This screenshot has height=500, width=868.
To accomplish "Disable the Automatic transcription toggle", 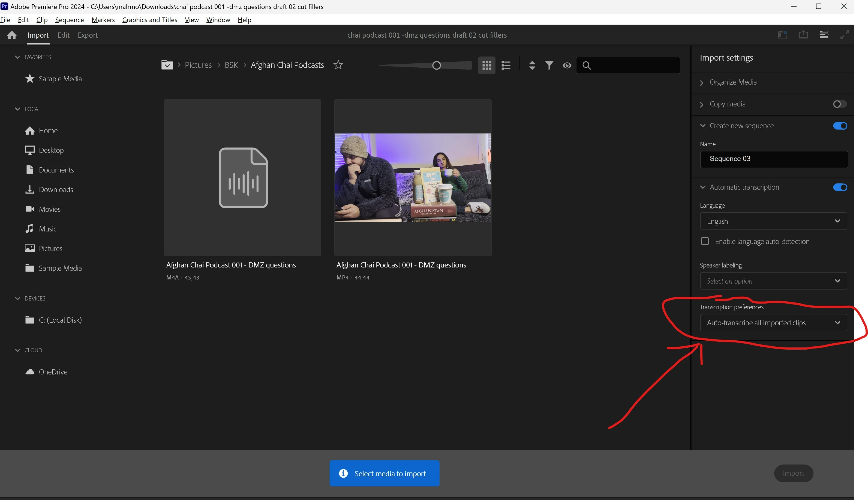I will pos(840,187).
